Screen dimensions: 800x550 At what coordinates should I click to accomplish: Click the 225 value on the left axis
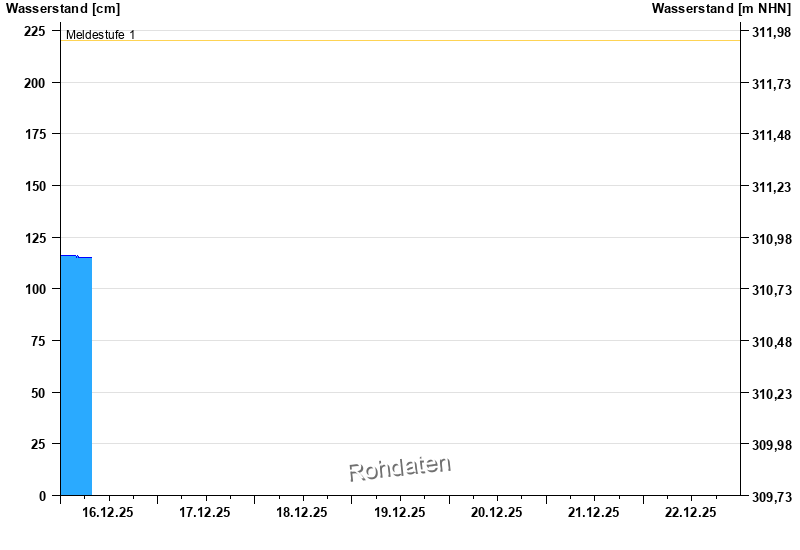[x=34, y=31]
